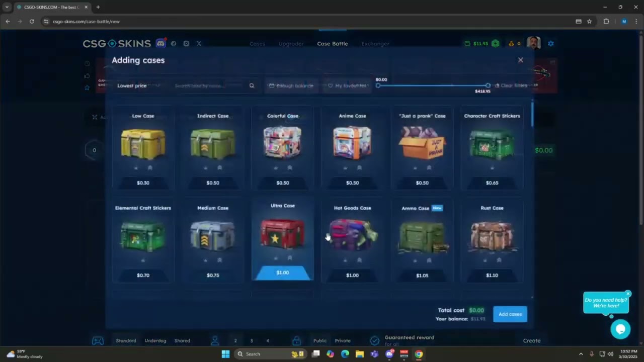
Task: Click Clear filters
Action: 511,85
